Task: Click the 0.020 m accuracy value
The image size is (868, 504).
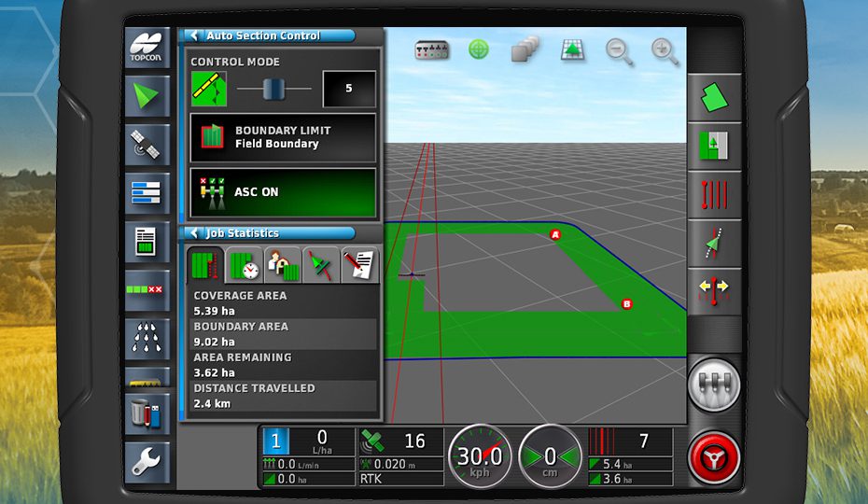Action: [x=395, y=464]
